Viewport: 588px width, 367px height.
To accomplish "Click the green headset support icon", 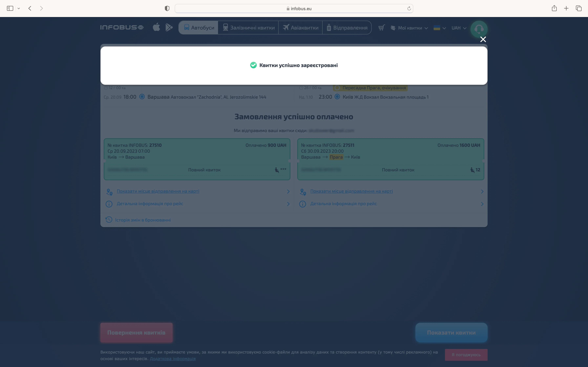I will point(479,29).
